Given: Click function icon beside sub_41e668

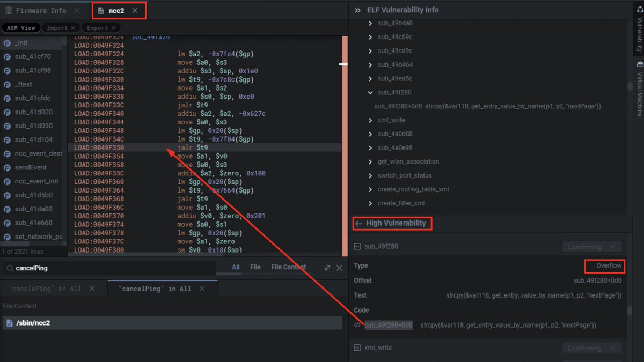Looking at the screenshot, I should 8,223.
